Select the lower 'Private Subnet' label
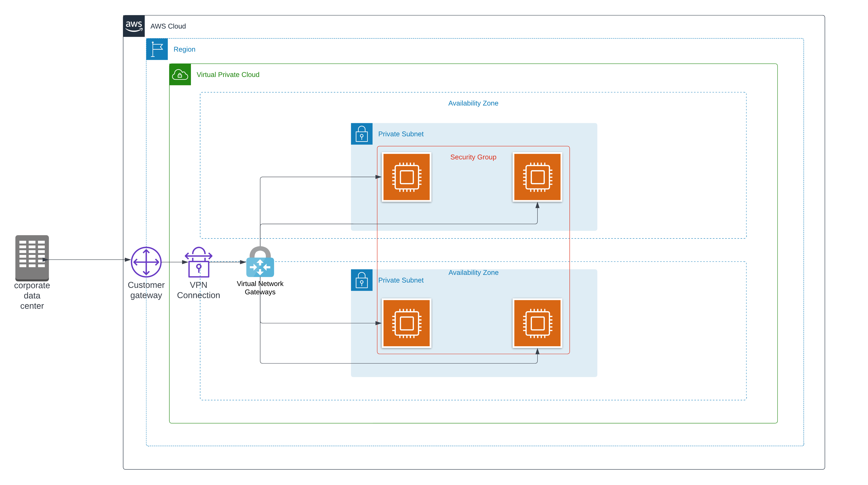 401,280
